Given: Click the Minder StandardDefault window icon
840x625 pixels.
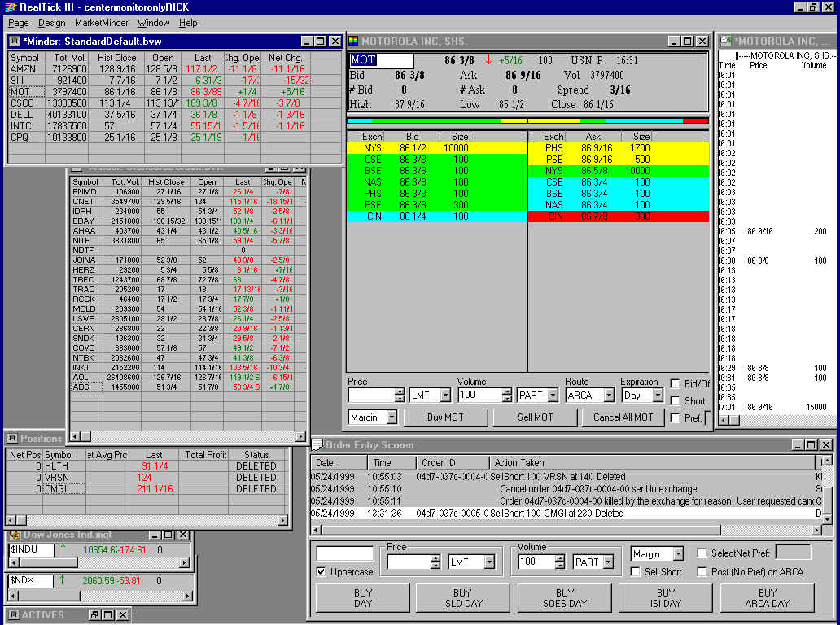Looking at the screenshot, I should [x=15, y=42].
